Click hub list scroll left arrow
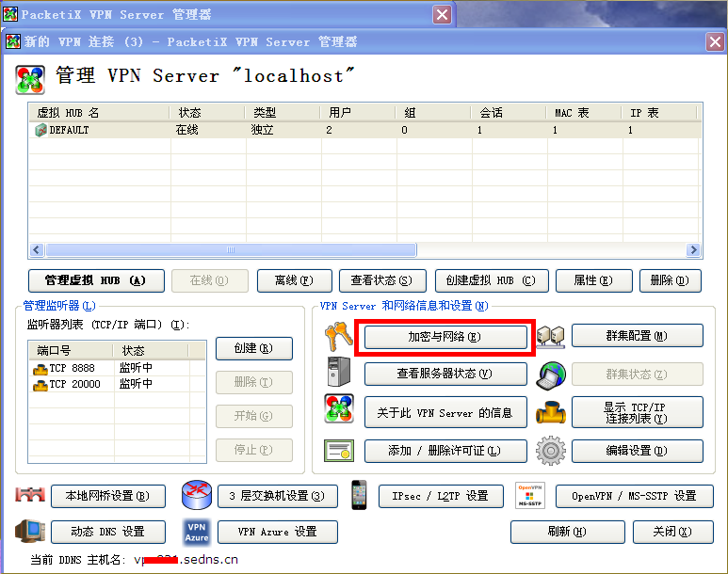The height and width of the screenshot is (574, 728). pyautogui.click(x=37, y=250)
